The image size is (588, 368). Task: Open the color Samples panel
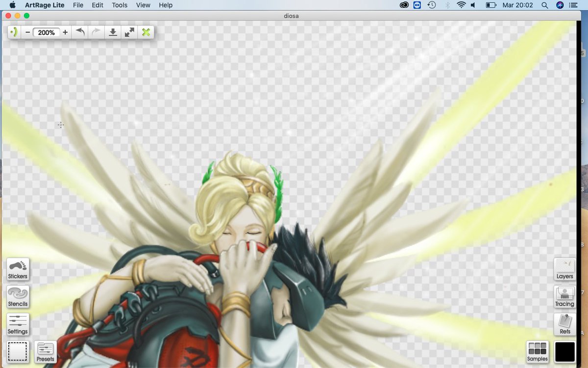[x=537, y=352]
